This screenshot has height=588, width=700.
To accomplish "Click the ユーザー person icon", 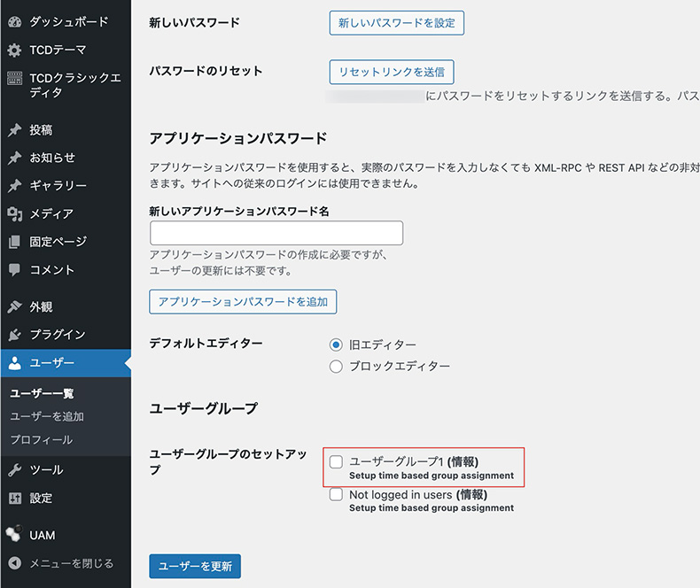I will tap(15, 363).
